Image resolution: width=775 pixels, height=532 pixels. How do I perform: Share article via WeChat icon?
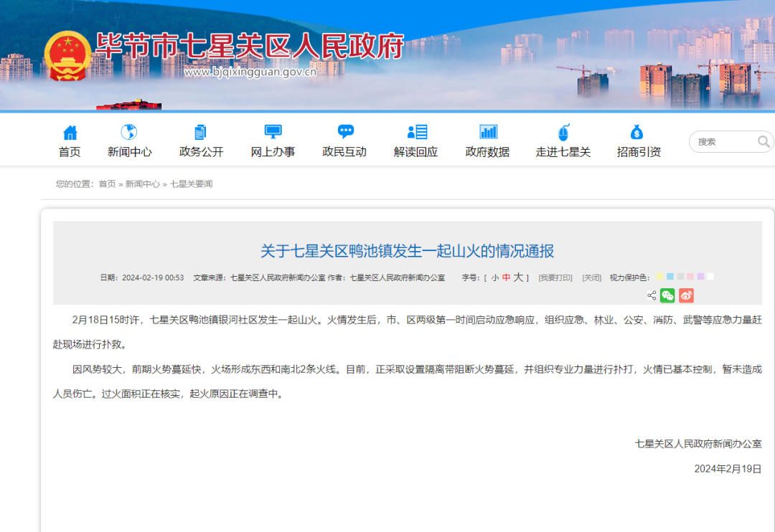(x=667, y=295)
